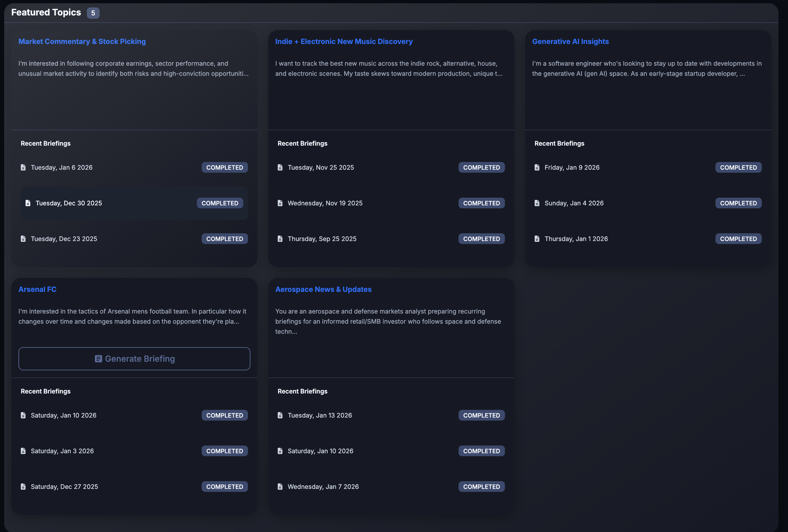788x532 pixels.
Task: Click the Featured Topics count badge
Action: [93, 13]
